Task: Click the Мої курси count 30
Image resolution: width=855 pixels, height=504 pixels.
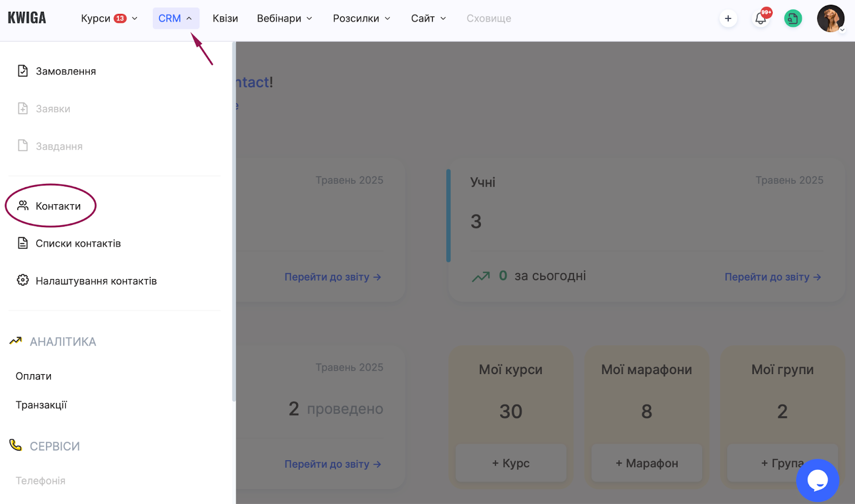Action: point(511,412)
